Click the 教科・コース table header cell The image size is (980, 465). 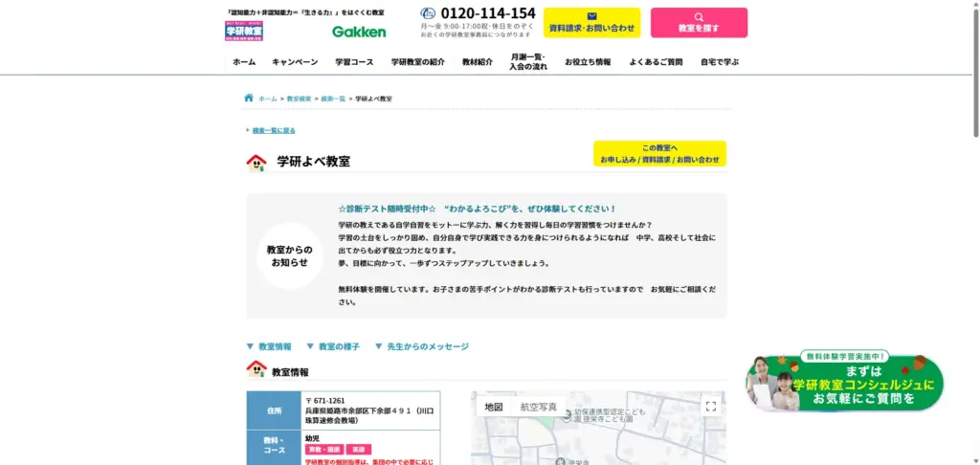point(274,448)
